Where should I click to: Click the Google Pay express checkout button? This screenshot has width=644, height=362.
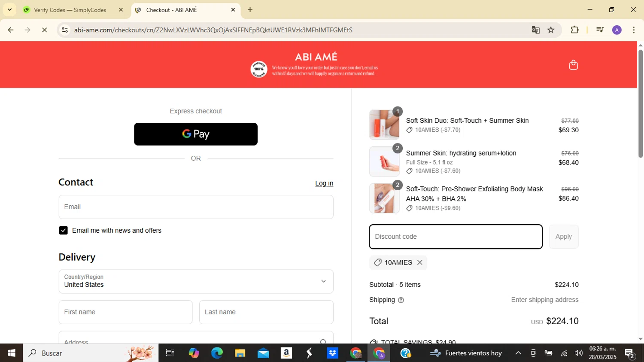tap(196, 134)
